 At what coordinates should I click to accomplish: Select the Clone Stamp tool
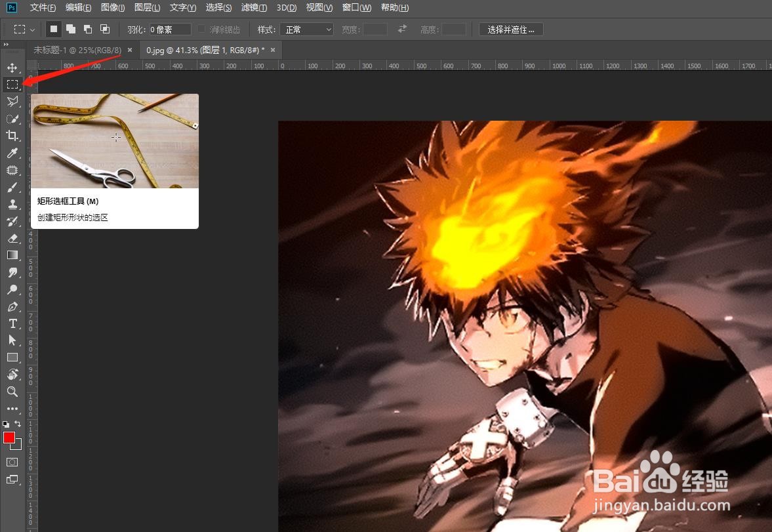tap(12, 204)
